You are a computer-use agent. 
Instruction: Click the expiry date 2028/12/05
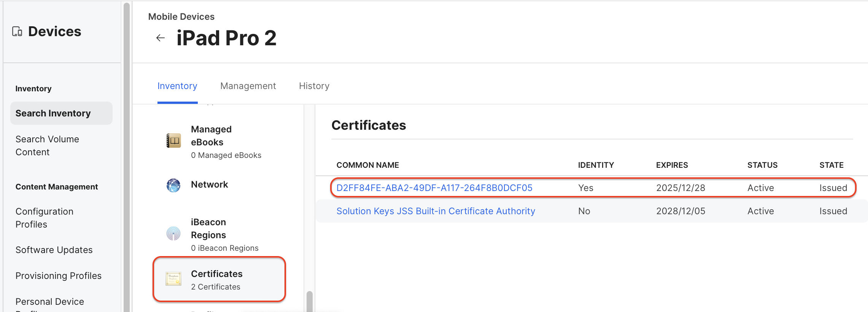click(681, 211)
